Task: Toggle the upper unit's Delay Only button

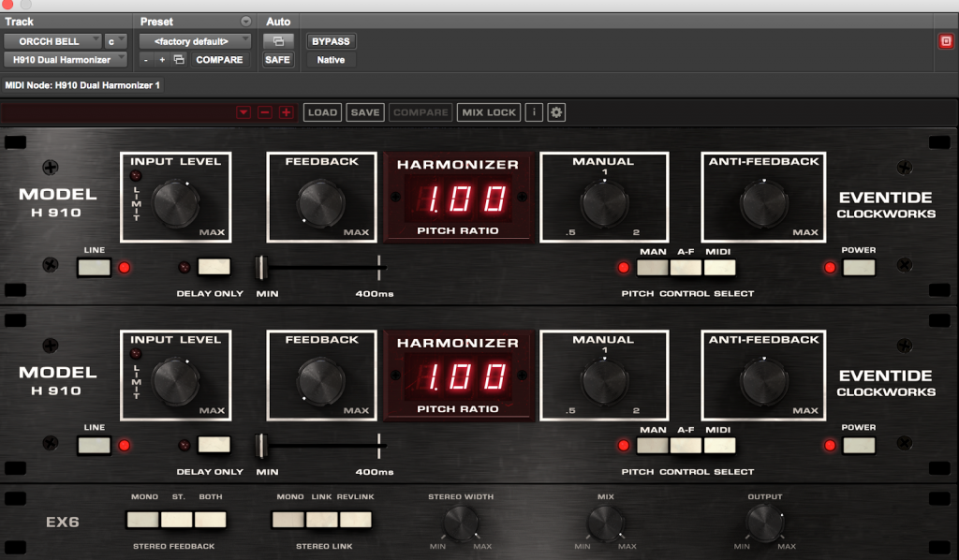Action: (x=214, y=267)
